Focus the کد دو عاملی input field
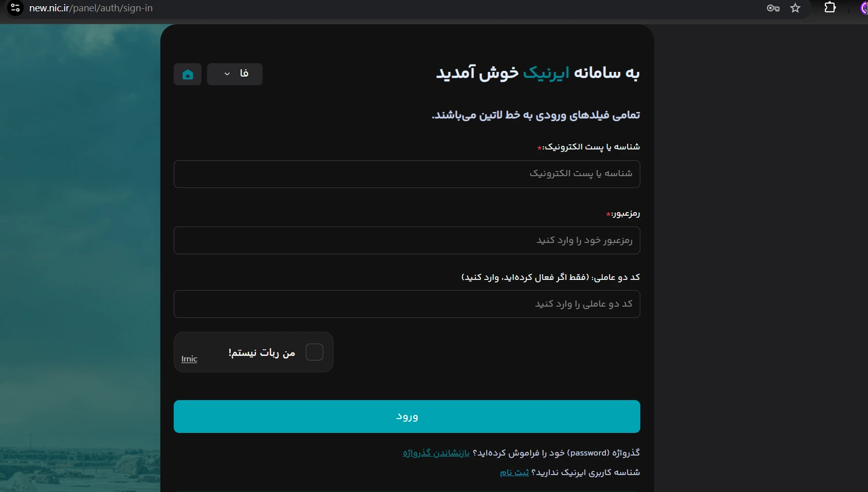 click(x=407, y=304)
